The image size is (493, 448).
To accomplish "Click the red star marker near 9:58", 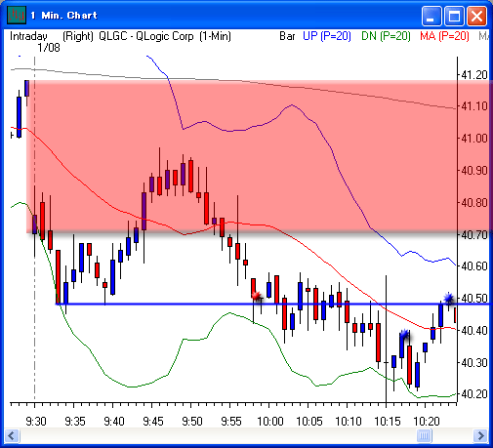I will coord(257,296).
